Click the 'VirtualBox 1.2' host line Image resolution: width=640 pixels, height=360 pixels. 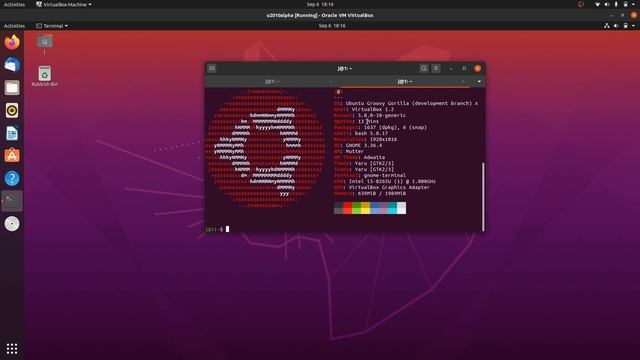364,109
